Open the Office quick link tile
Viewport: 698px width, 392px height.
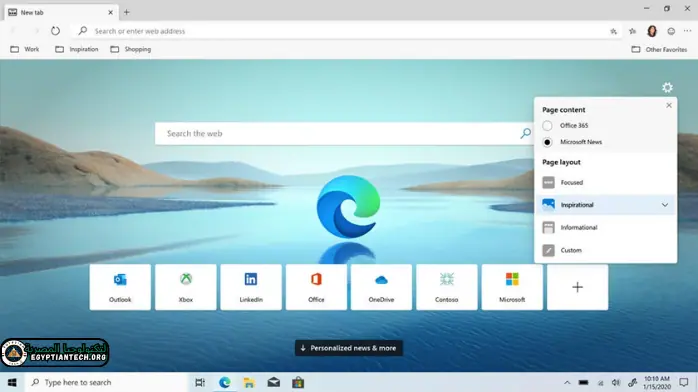[x=316, y=287]
